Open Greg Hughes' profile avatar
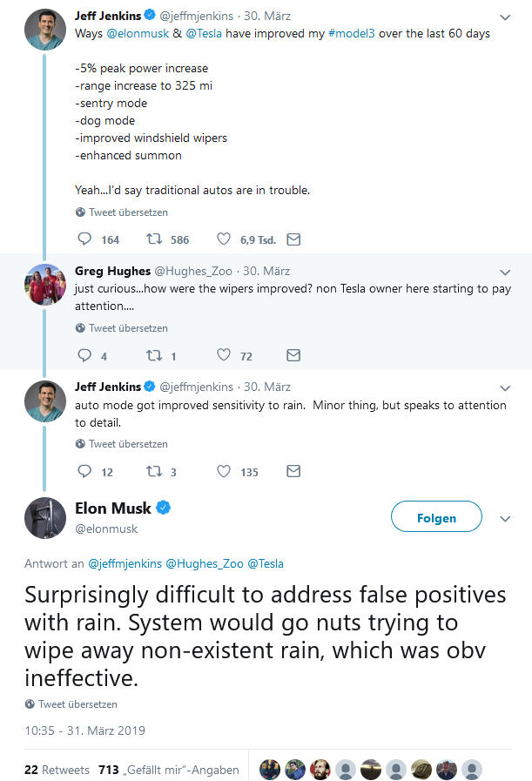This screenshot has width=532, height=781. [45, 285]
